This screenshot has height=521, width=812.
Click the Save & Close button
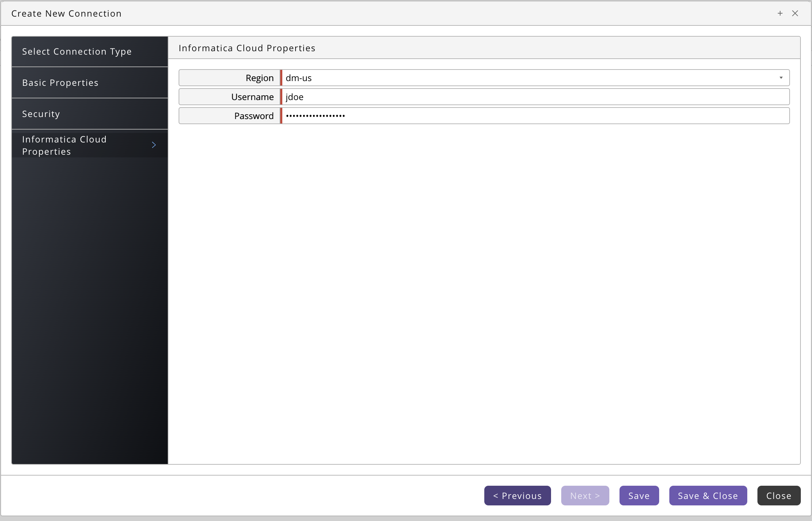708,496
